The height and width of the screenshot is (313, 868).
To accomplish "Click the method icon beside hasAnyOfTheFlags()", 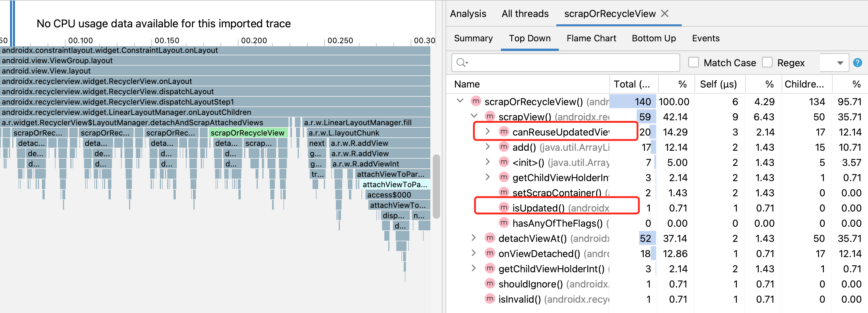I will click(x=504, y=223).
